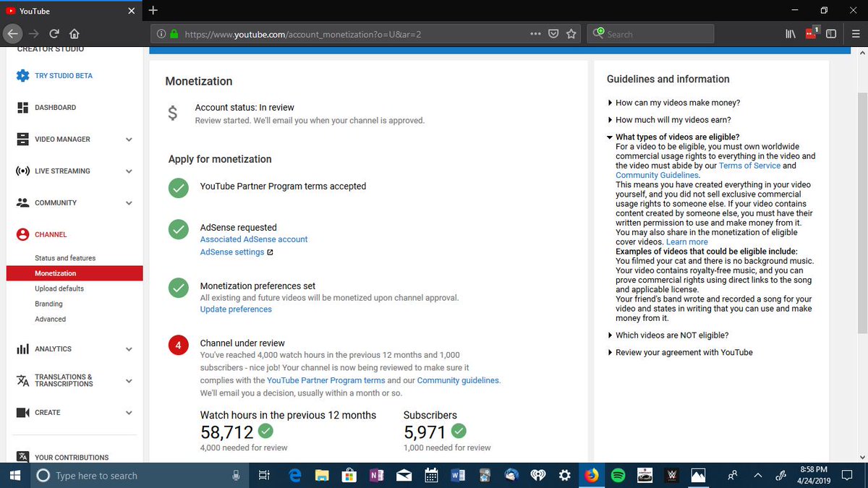Click the Create video camera icon
868x488 pixels.
point(22,412)
